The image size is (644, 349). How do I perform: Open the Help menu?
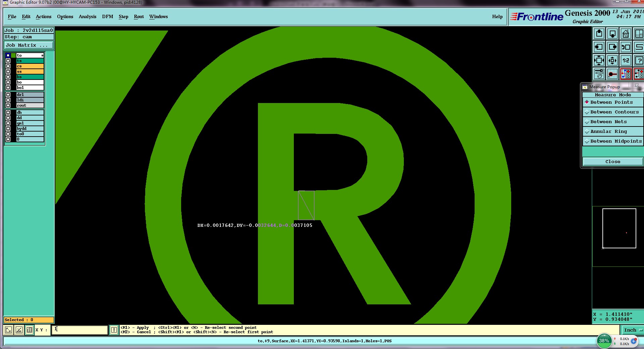[497, 17]
